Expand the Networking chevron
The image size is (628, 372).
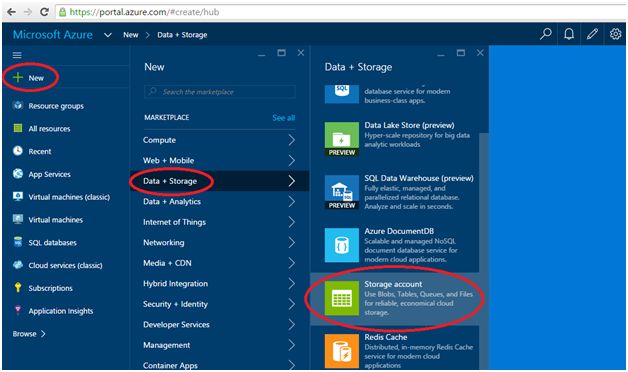[291, 243]
